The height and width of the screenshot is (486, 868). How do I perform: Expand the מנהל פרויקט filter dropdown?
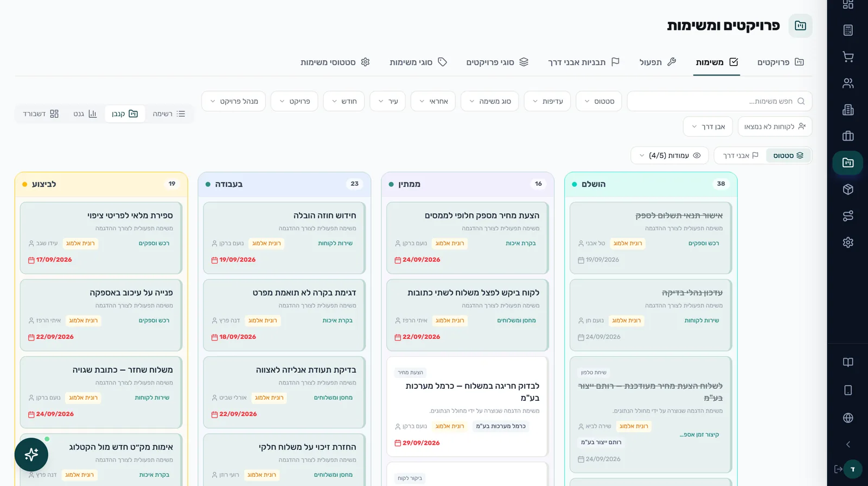[234, 101]
